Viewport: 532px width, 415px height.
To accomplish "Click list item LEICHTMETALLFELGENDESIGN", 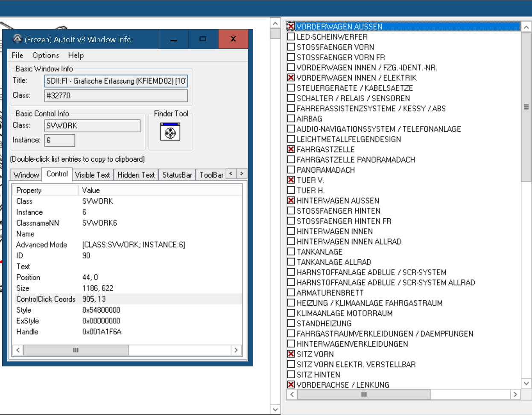I will 349,139.
